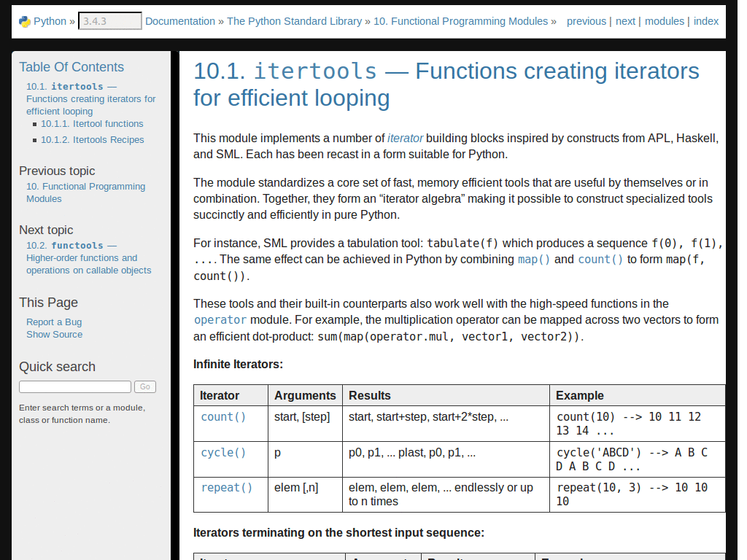Open Functional Programming Modules breadcrumb
747x560 pixels.
[x=460, y=21]
